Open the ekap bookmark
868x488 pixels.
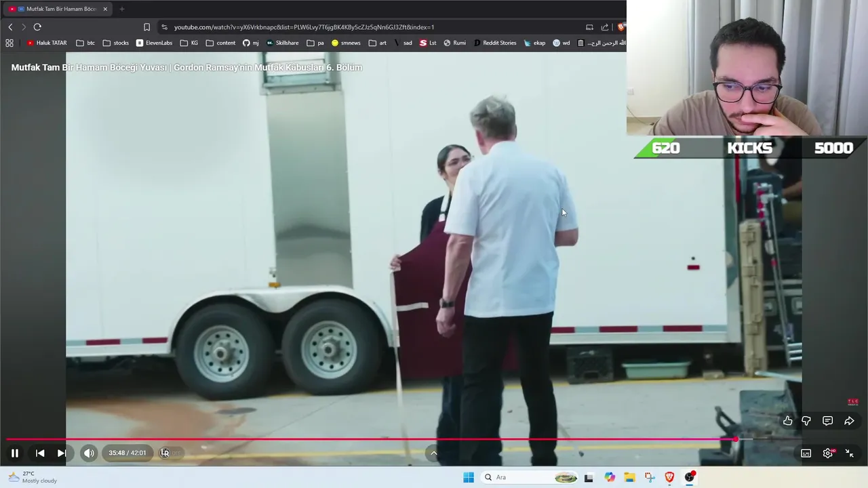[534, 43]
